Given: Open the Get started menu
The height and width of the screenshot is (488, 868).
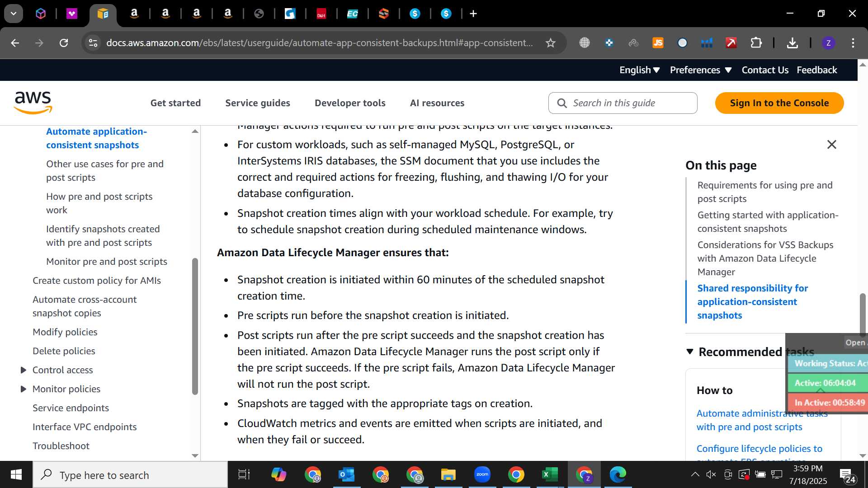Looking at the screenshot, I should [x=175, y=103].
